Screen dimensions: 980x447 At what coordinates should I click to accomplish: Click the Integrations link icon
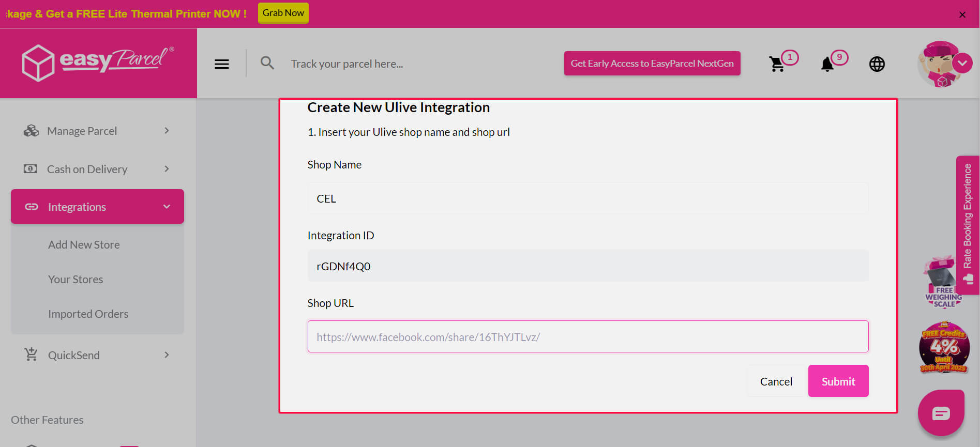point(32,207)
